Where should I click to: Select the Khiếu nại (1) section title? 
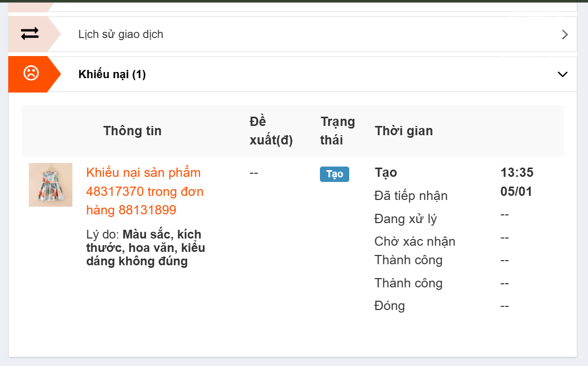[x=112, y=75]
